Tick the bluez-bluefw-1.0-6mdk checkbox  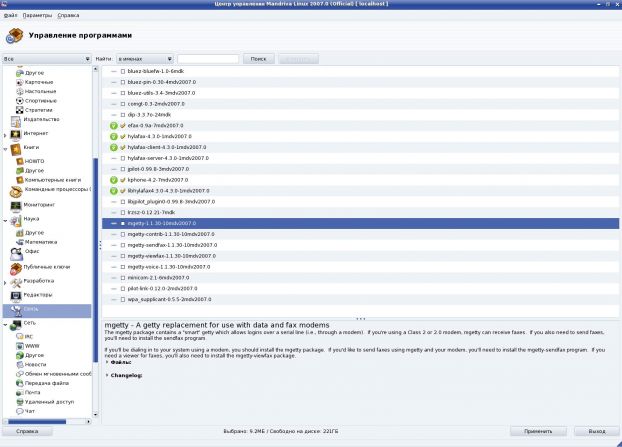click(x=123, y=71)
